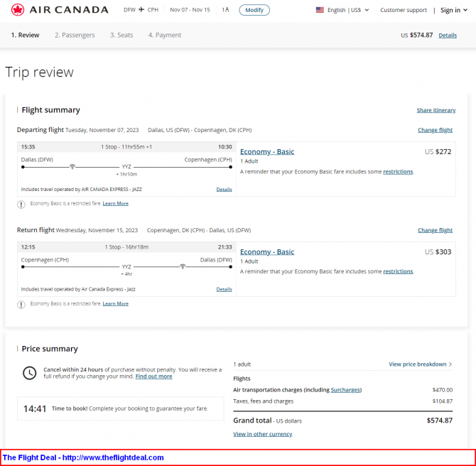The height and width of the screenshot is (466, 476).
Task: Open Details link in the return flight card
Action: tap(224, 289)
